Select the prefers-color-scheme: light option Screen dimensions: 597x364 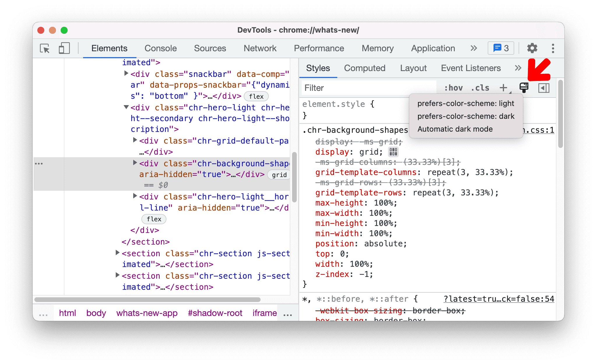pyautogui.click(x=466, y=104)
